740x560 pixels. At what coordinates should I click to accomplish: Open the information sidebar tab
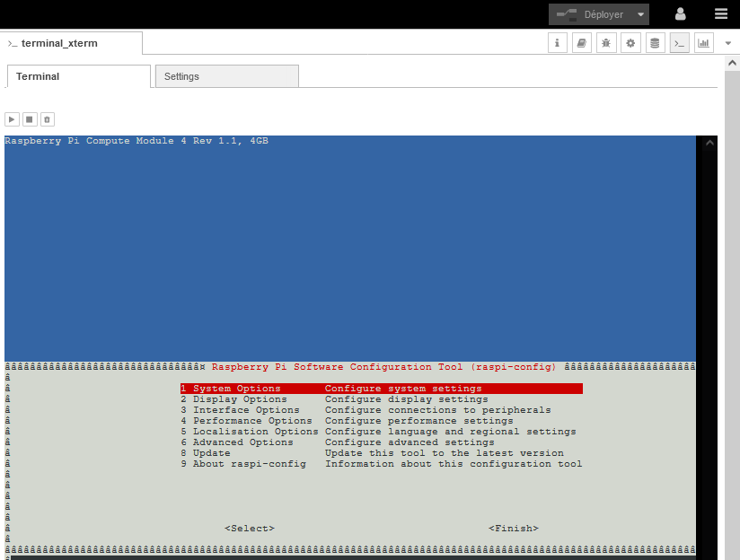pyautogui.click(x=558, y=43)
